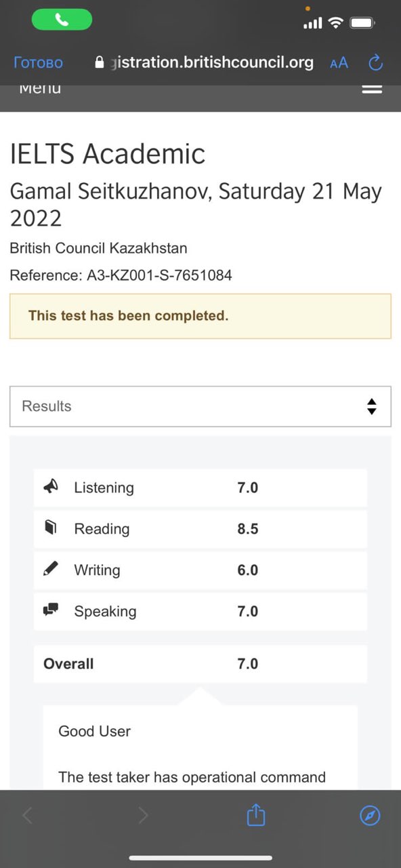Tap the share icon in bottom toolbar
Screen dimensions: 401x868
point(255,815)
